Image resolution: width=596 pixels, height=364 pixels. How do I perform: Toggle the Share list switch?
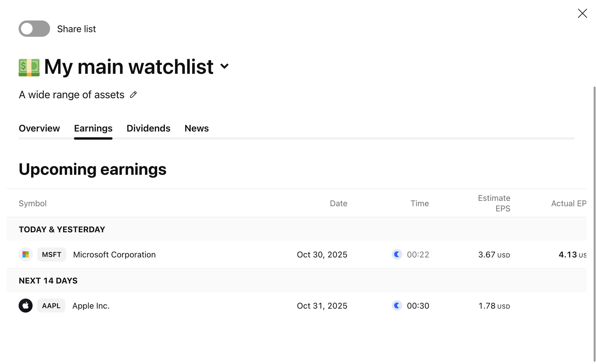(34, 29)
